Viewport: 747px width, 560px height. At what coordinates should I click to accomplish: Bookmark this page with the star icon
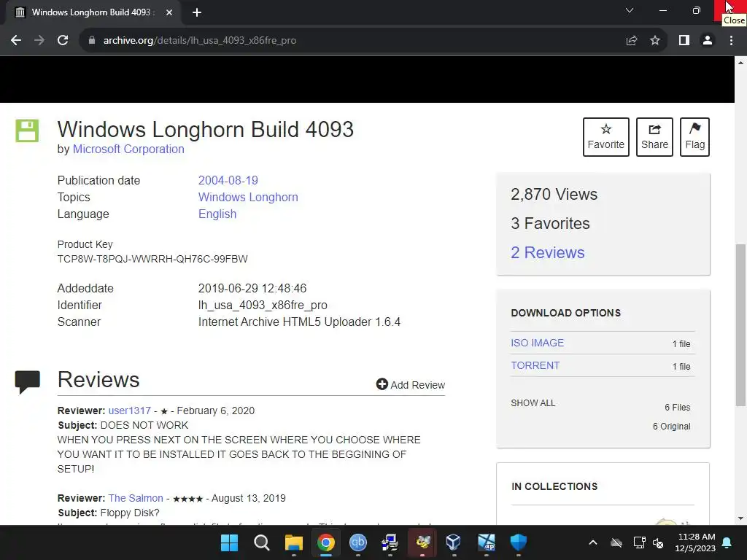click(655, 41)
